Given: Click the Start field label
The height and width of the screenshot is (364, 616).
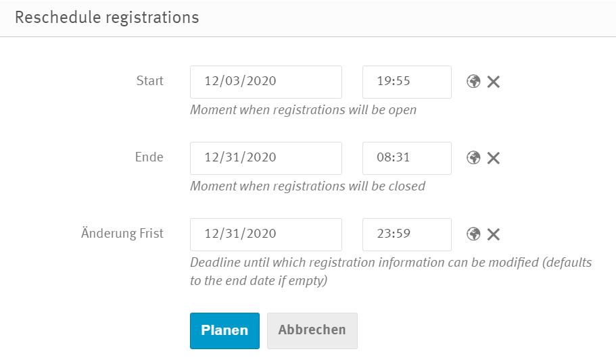Looking at the screenshot, I should click(149, 81).
